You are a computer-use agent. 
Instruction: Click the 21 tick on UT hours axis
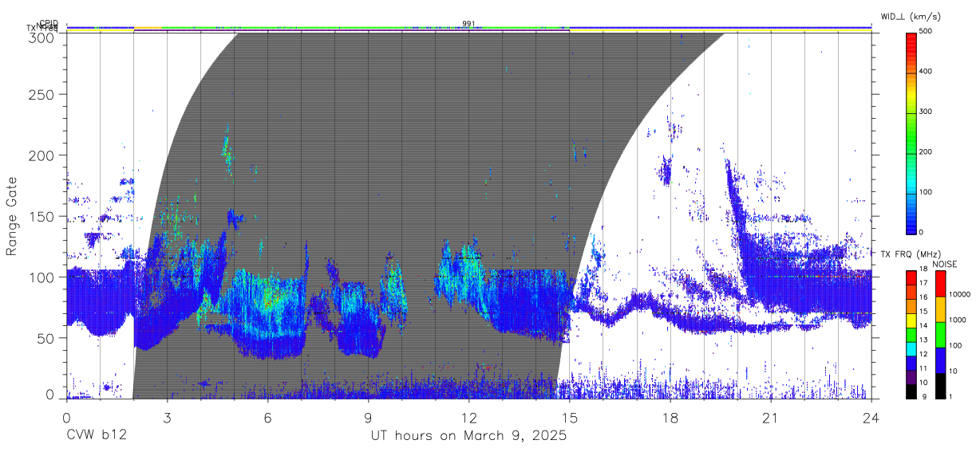click(771, 418)
